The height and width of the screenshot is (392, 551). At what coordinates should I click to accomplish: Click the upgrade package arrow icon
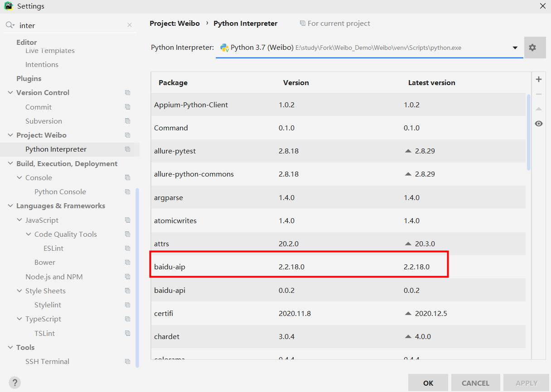point(539,109)
